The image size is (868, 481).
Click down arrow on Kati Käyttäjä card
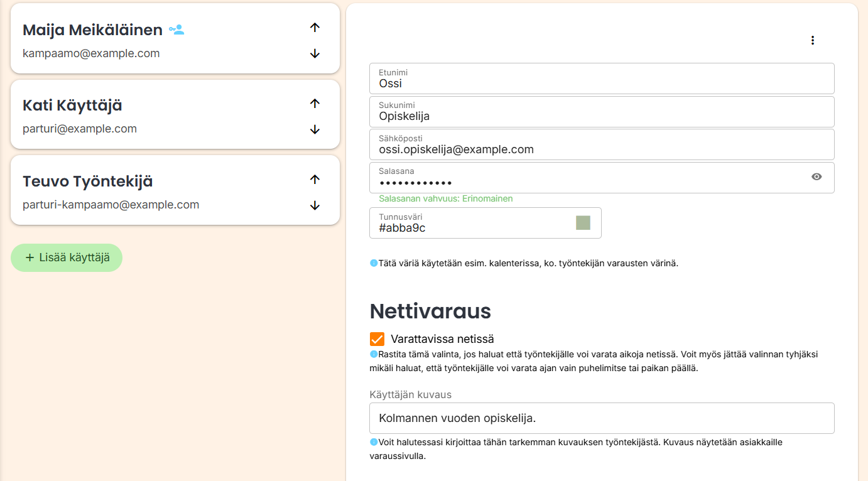point(315,130)
